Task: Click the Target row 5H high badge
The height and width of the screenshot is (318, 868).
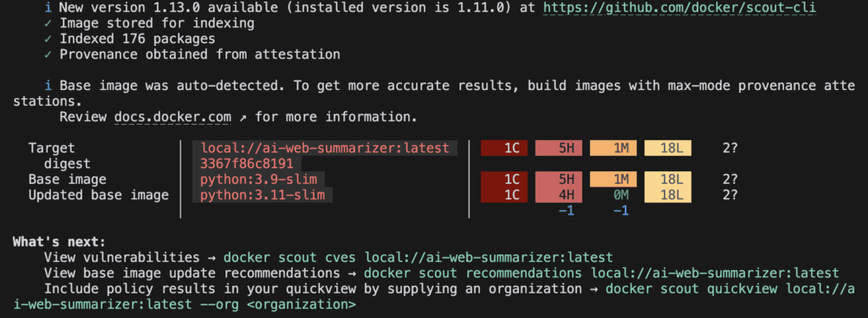Action: 559,148
